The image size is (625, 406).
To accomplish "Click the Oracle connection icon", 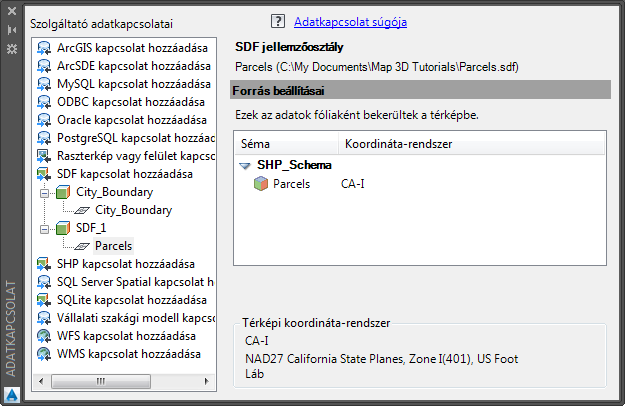I will point(44,120).
